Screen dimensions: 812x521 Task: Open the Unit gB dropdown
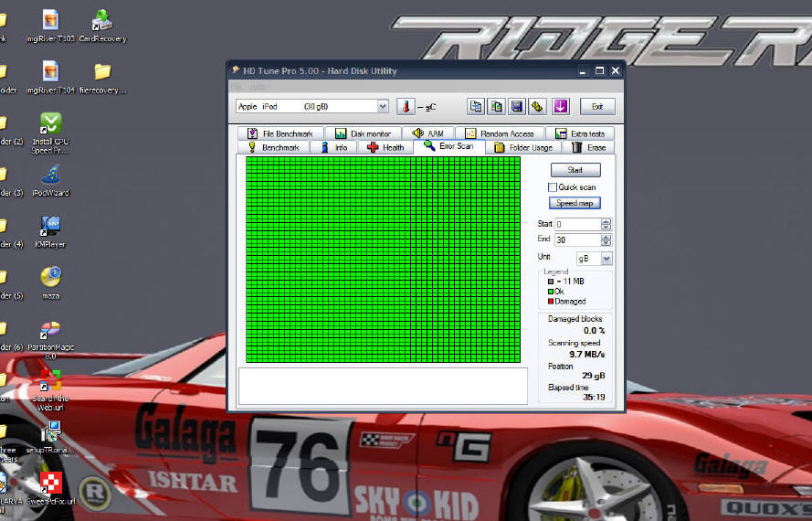[x=606, y=258]
